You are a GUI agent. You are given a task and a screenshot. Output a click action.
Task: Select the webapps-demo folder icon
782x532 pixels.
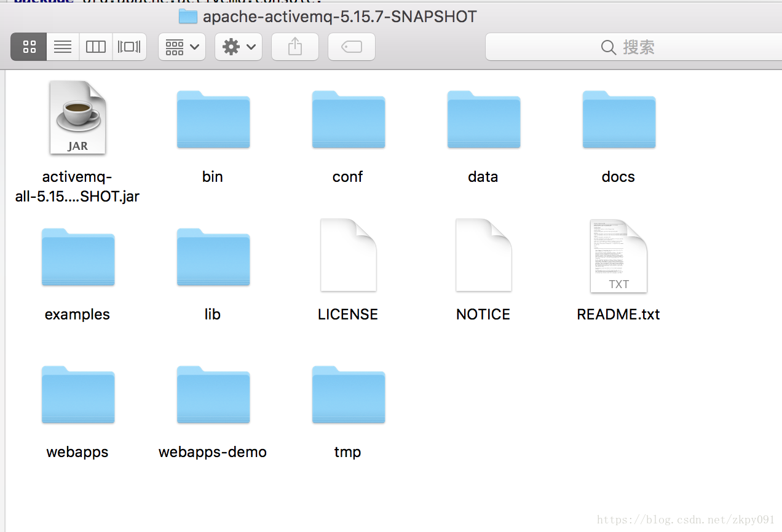pyautogui.click(x=213, y=394)
